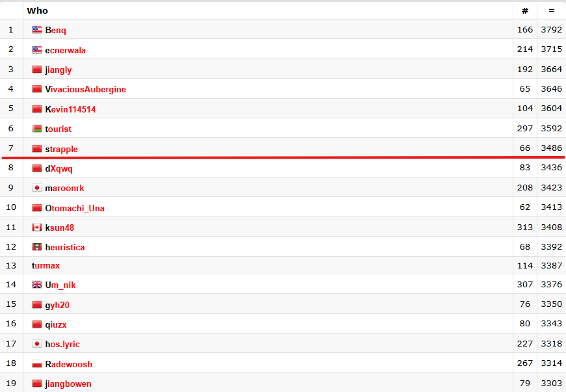Open Um_nik's profile page
Viewport: 566px width, 392px height.
point(60,285)
